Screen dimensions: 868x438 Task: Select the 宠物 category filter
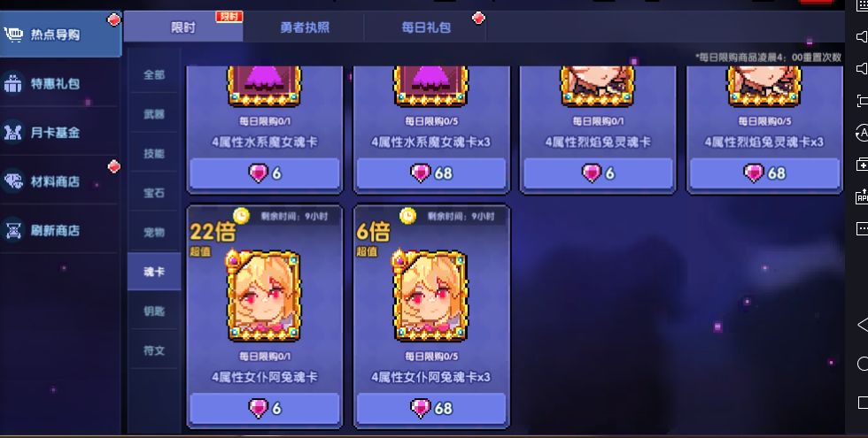(154, 232)
